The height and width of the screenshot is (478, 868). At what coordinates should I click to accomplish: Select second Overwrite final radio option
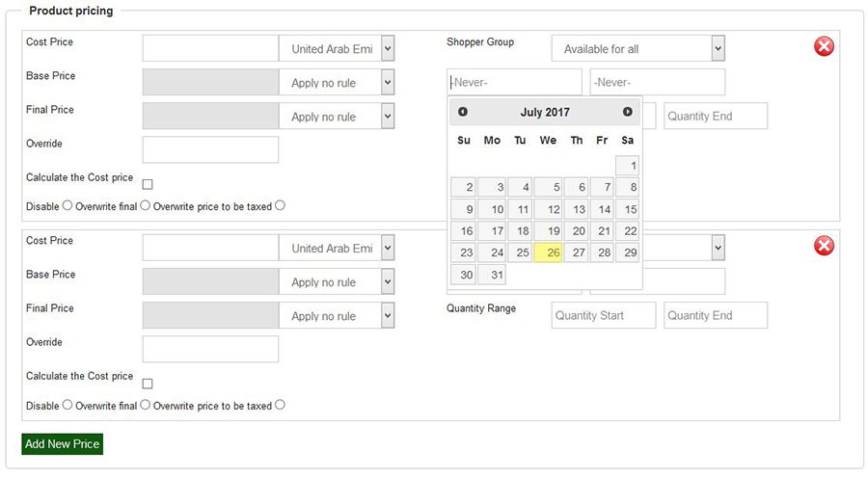(145, 405)
